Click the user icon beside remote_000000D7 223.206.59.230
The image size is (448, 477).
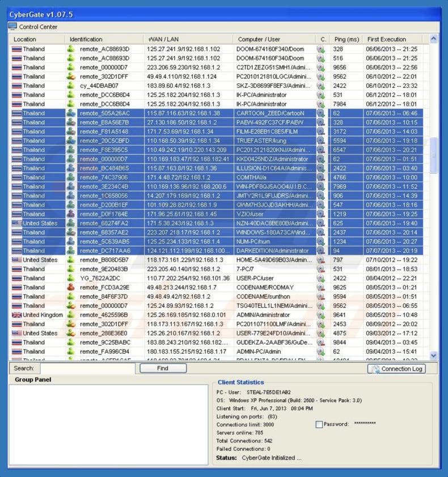click(x=71, y=67)
